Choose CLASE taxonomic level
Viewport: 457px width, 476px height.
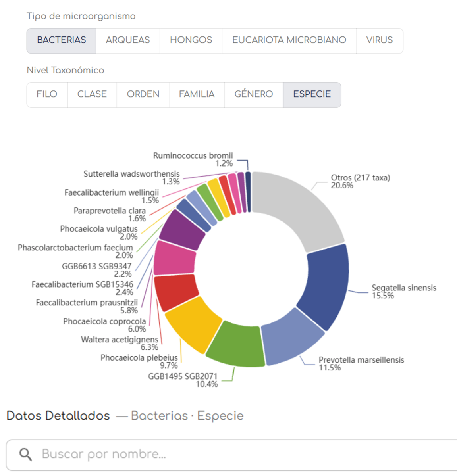click(x=92, y=94)
